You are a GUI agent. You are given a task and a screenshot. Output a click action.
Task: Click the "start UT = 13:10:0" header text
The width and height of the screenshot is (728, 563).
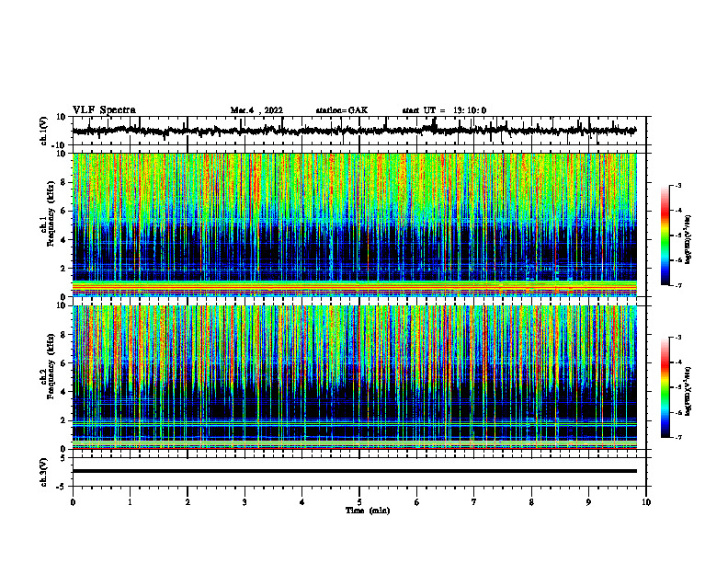pyautogui.click(x=444, y=110)
